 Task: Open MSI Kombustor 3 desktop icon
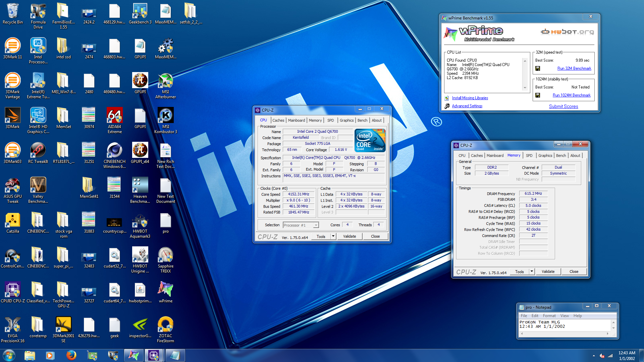(x=166, y=121)
